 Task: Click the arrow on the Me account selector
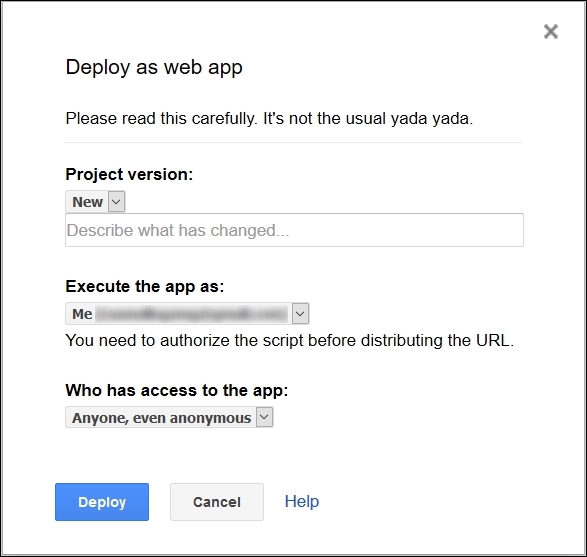click(x=300, y=314)
